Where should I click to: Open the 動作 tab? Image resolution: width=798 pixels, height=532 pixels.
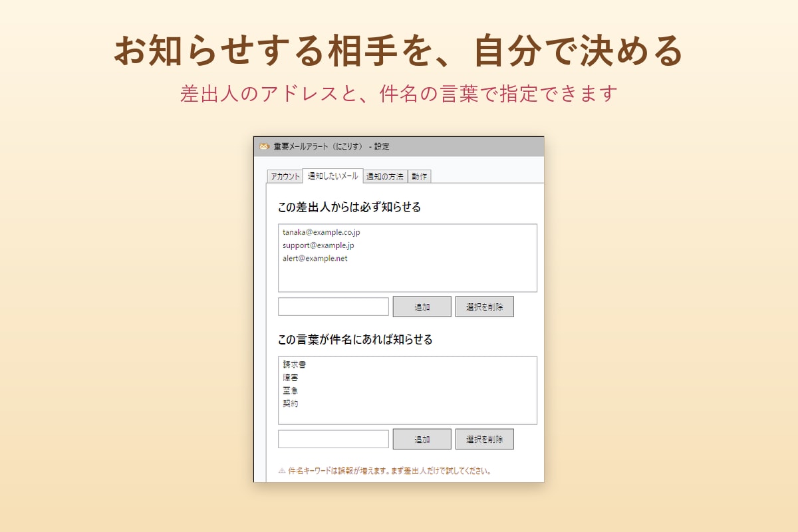pyautogui.click(x=419, y=176)
